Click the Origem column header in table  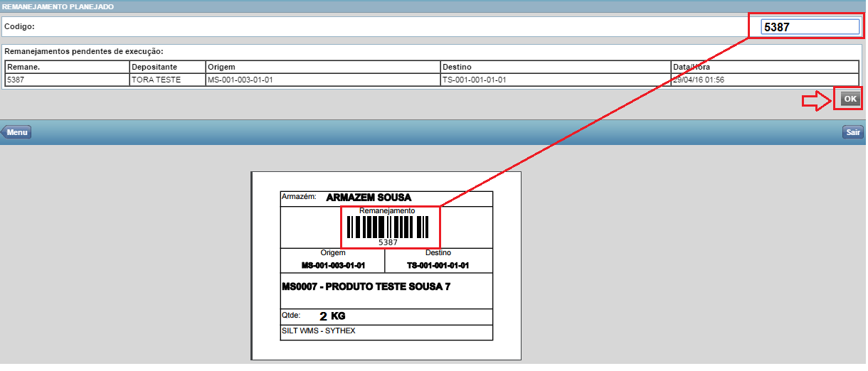click(323, 67)
